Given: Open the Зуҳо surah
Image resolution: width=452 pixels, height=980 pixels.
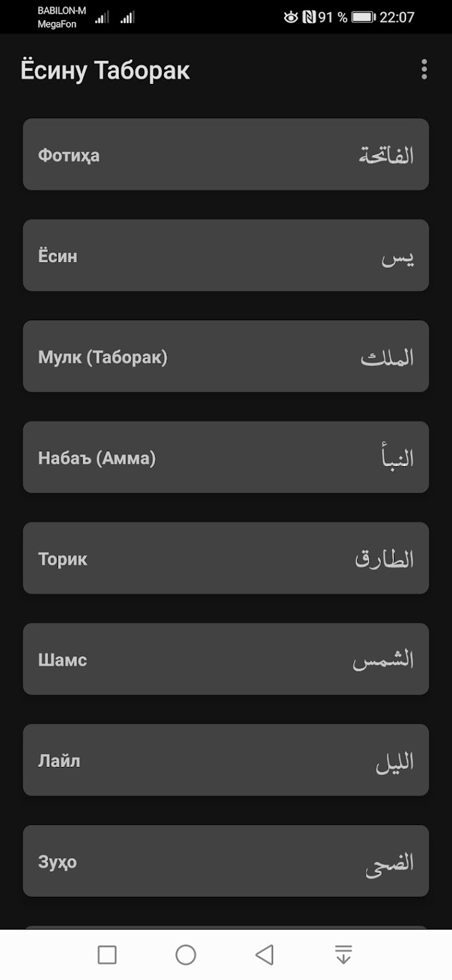Looking at the screenshot, I should pyautogui.click(x=226, y=861).
